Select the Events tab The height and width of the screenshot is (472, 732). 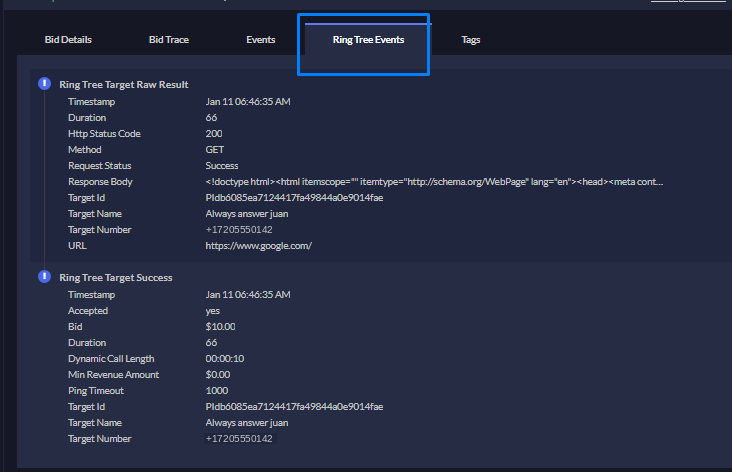click(x=260, y=40)
